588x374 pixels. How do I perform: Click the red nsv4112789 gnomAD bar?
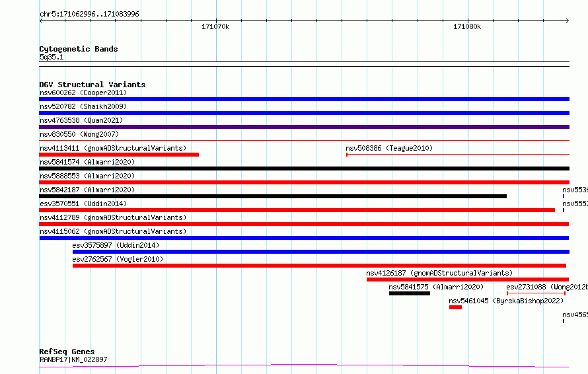point(304,224)
